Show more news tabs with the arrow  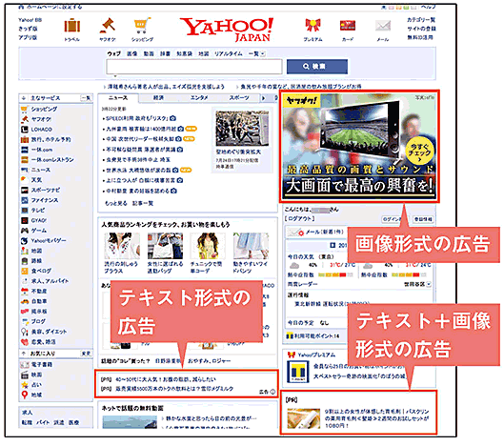pyautogui.click(x=263, y=98)
